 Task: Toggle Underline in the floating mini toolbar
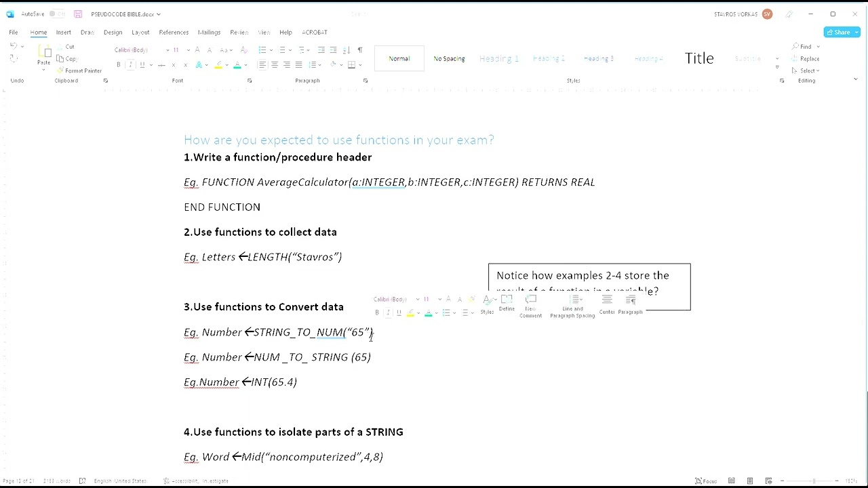coord(399,312)
